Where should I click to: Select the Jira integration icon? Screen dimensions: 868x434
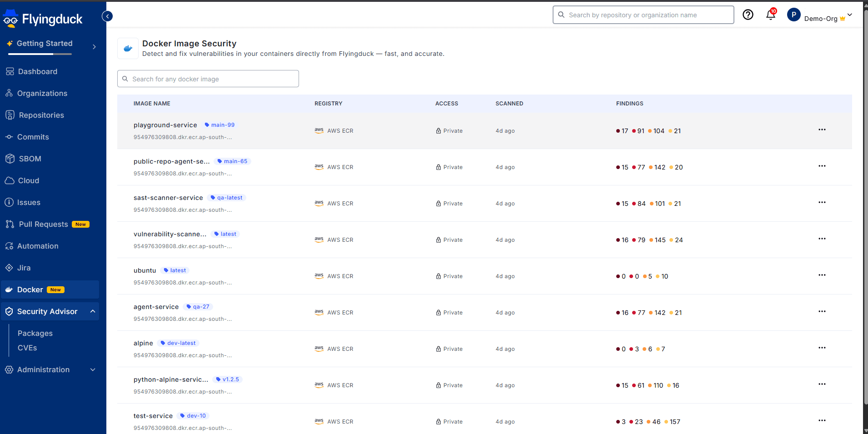click(x=10, y=268)
